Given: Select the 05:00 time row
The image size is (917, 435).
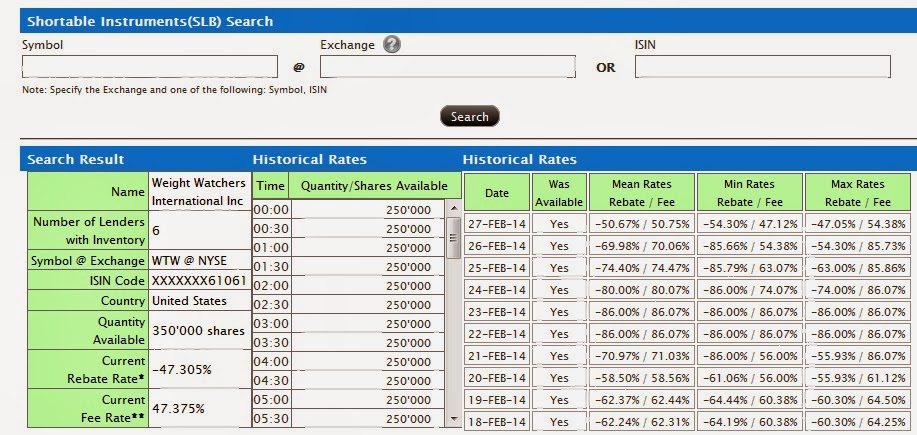Looking at the screenshot, I should coord(348,400).
